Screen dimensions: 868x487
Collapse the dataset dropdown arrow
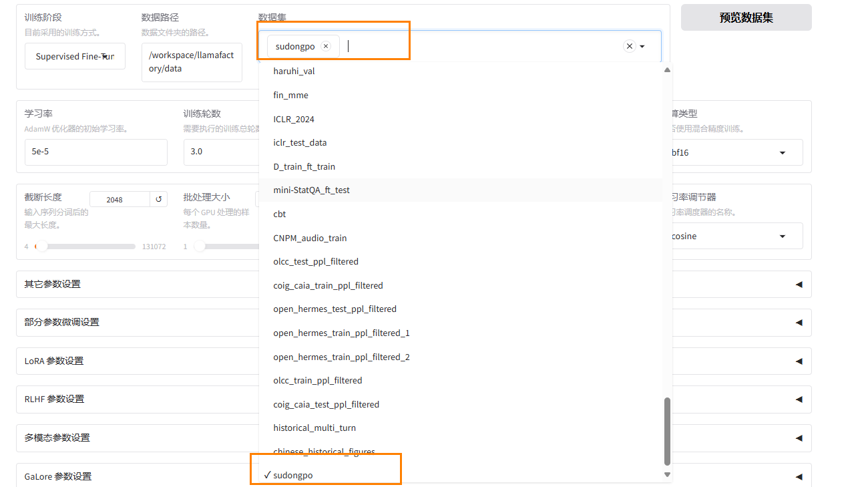642,47
